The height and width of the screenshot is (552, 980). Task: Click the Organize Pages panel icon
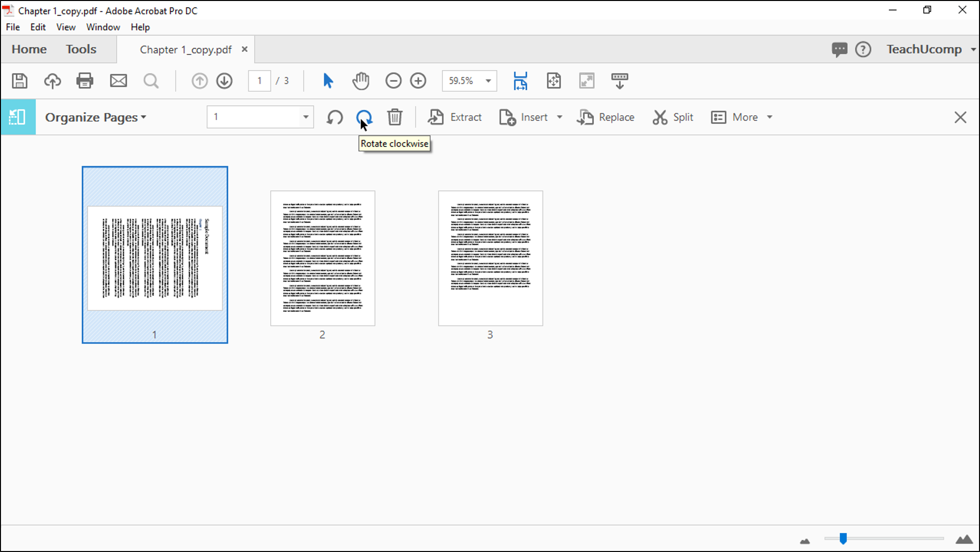(x=18, y=117)
